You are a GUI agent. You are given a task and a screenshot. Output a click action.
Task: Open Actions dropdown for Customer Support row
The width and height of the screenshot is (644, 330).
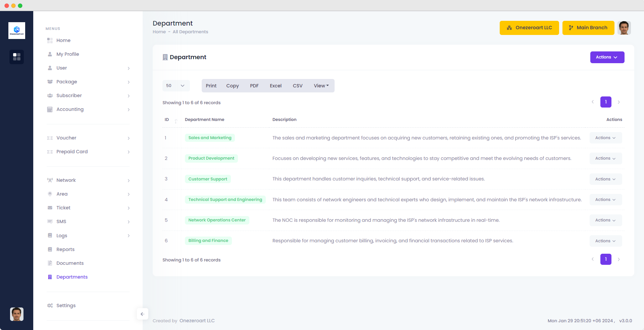pos(605,179)
